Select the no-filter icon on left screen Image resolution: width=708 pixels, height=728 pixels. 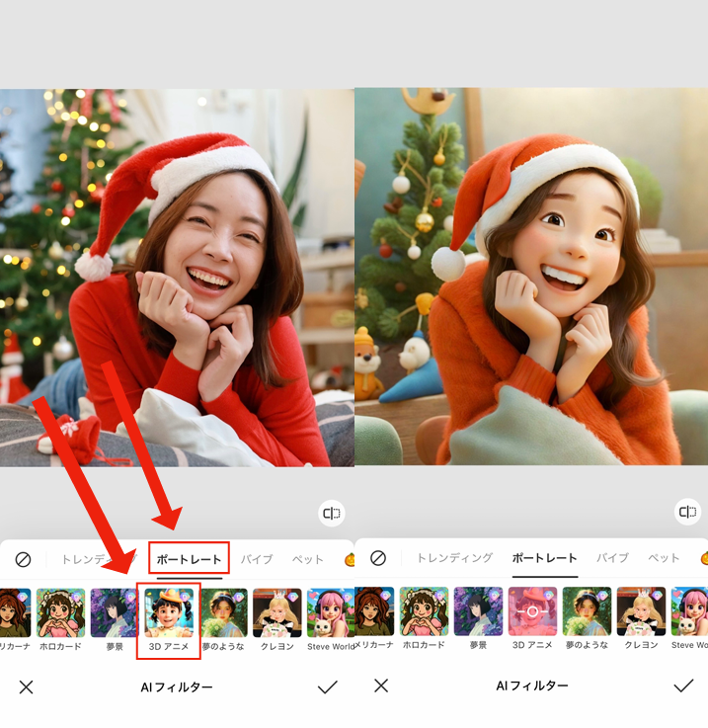click(x=23, y=559)
